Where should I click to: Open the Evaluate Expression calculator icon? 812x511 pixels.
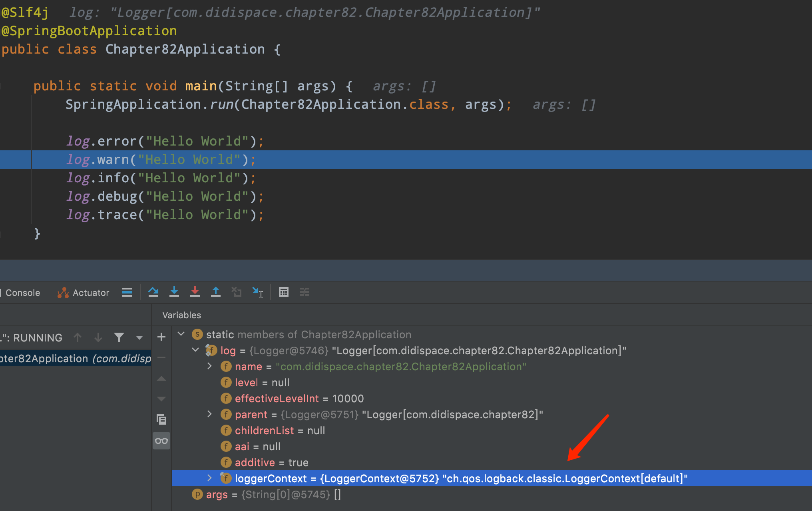click(x=284, y=292)
